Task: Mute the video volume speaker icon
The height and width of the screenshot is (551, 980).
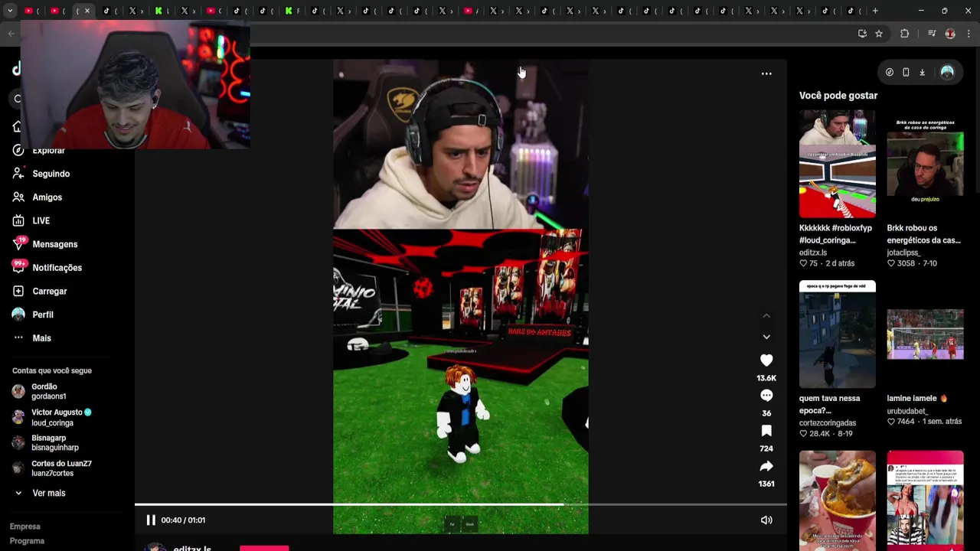Action: 766,520
